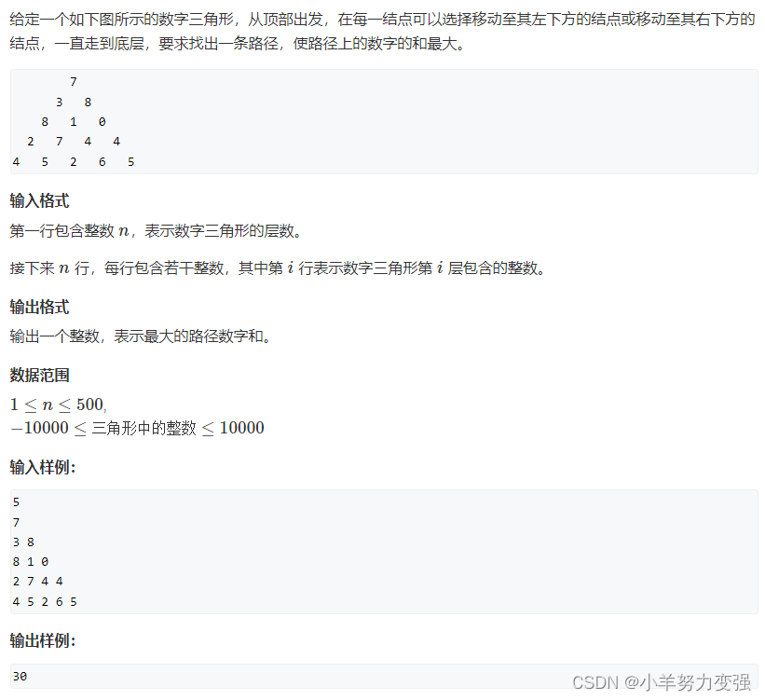Click the first input line 5
The width and height of the screenshot is (765, 700).
click(16, 501)
